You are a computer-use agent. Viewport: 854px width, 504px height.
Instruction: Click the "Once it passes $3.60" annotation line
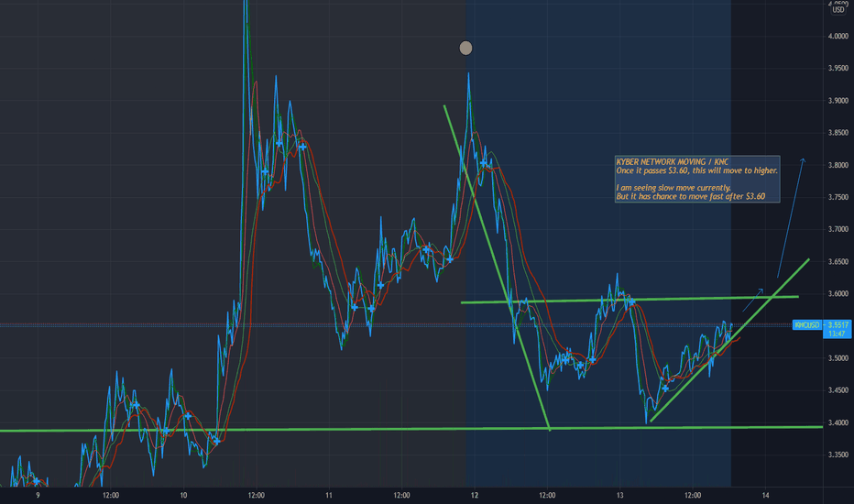696,170
